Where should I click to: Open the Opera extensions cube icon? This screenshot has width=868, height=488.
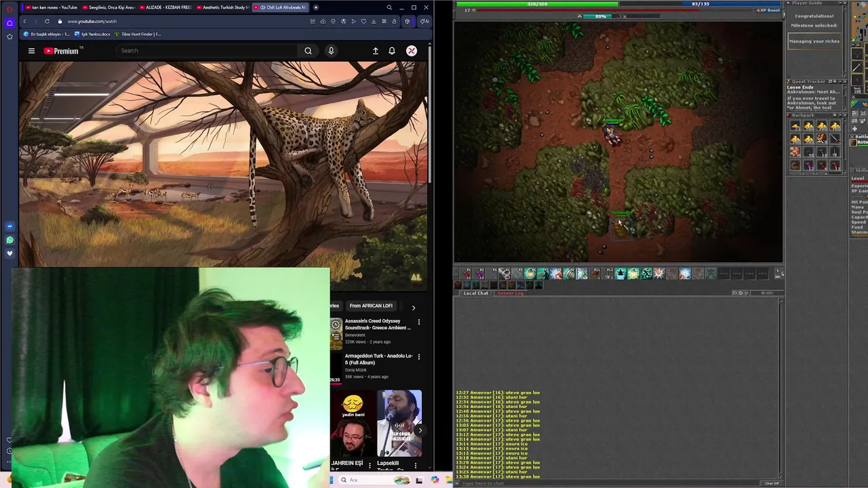pos(407,21)
